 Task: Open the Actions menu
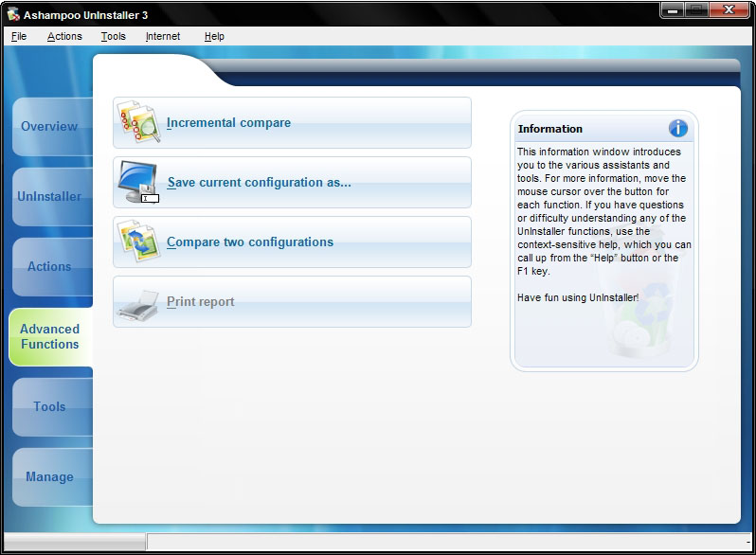(x=64, y=36)
